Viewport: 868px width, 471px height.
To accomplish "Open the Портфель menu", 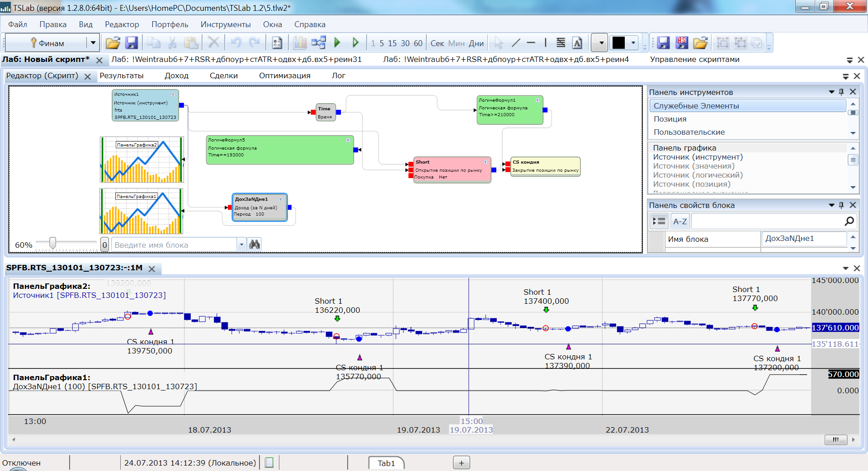I will pos(170,24).
